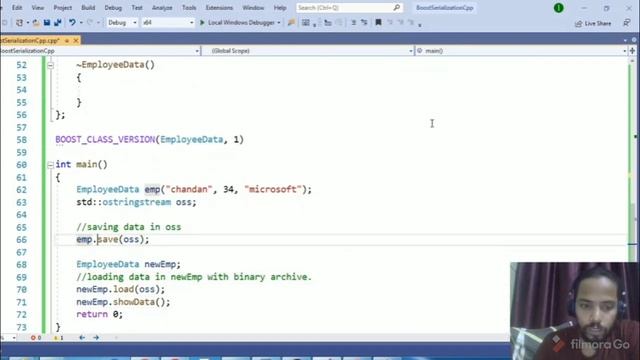Save the current file with Save icon
The width and height of the screenshot is (640, 360).
point(47,22)
